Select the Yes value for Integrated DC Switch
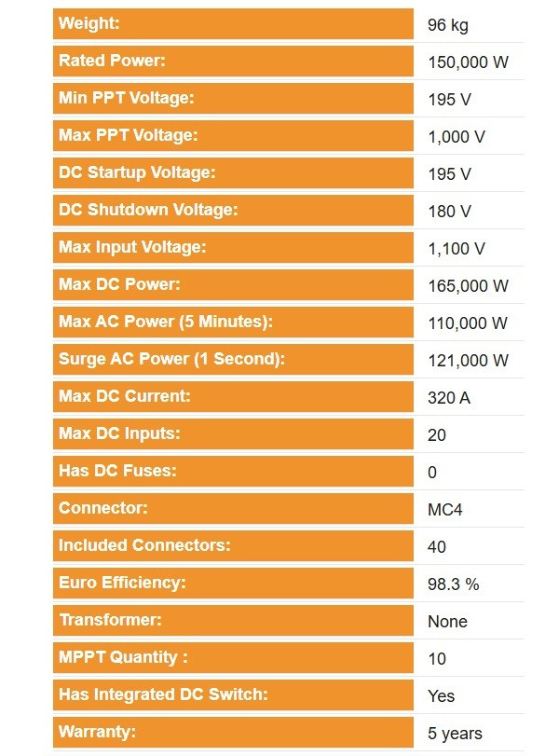 click(442, 696)
